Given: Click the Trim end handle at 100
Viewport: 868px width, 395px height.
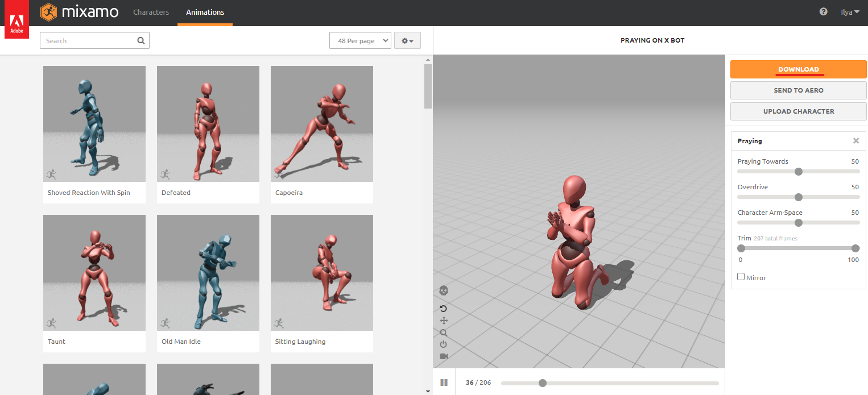Looking at the screenshot, I should [855, 248].
